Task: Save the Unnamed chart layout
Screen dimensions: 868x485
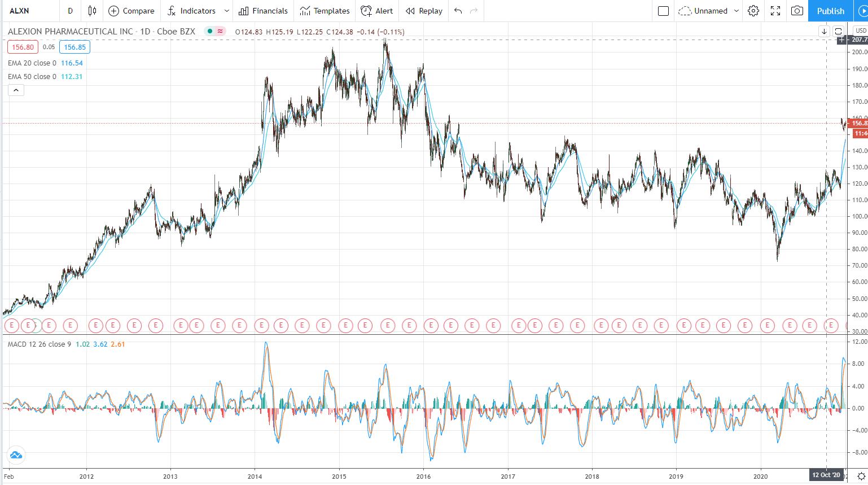Action: click(x=703, y=11)
